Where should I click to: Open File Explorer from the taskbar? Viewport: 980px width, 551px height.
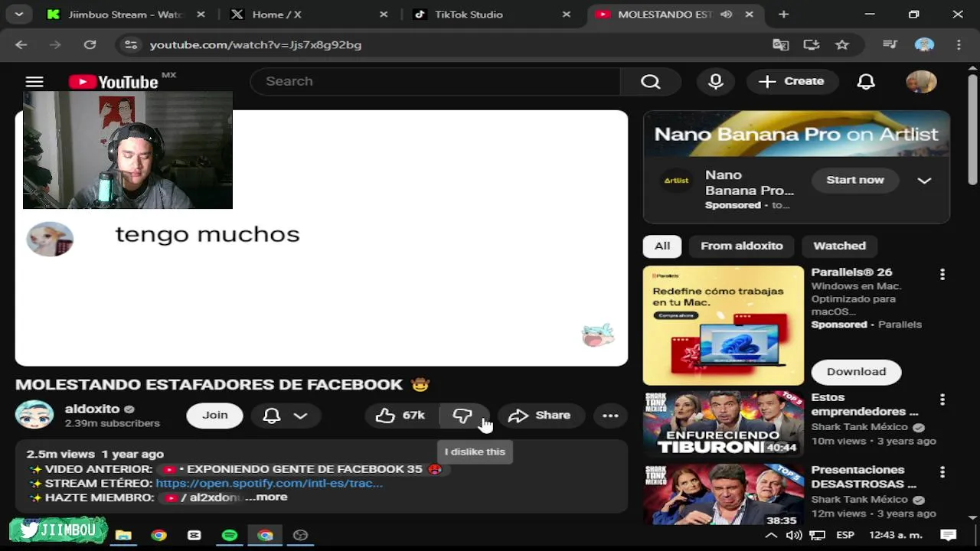(x=123, y=535)
